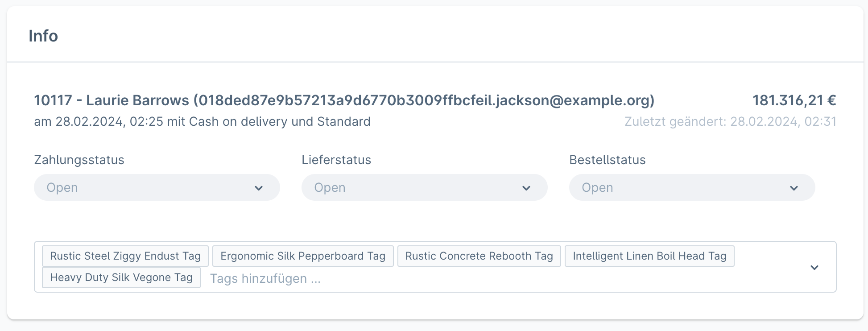Select the 'Rustic Concrete Rebooth Tag'
Viewport: 868px width, 331px height.
tap(479, 256)
